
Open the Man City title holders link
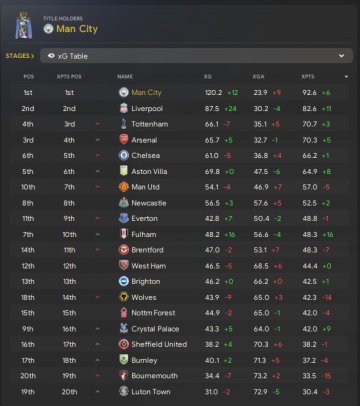point(77,29)
